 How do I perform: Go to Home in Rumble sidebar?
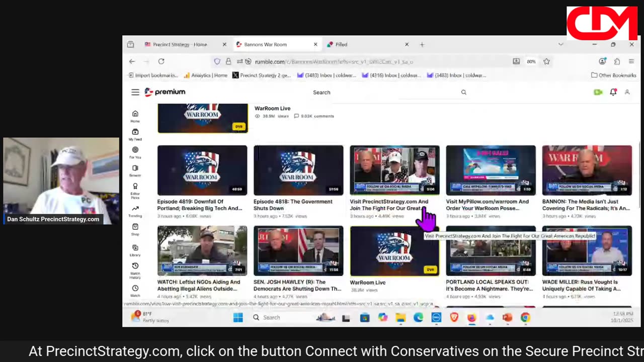pos(135,117)
